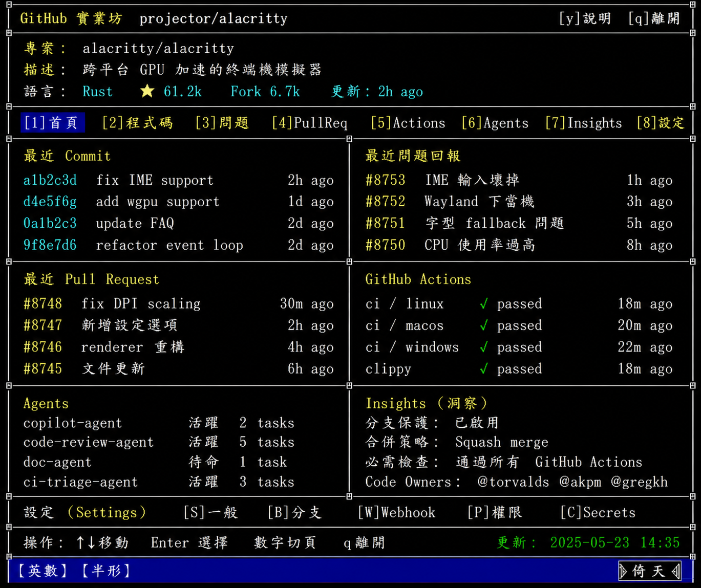
Task: Open issue #8751
Action: (386, 223)
